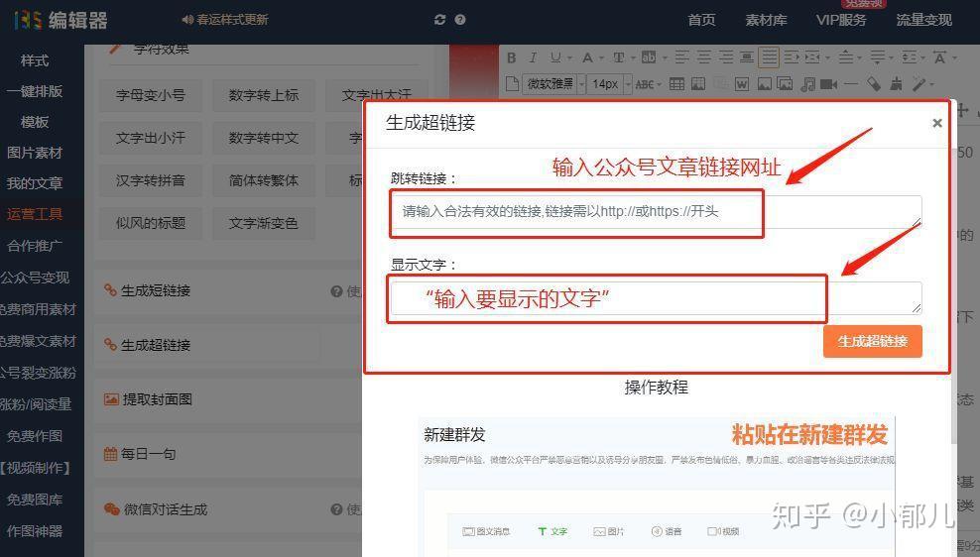Toggle italic formatting in editor toolbar
This screenshot has width=980, height=557.
coord(533,58)
